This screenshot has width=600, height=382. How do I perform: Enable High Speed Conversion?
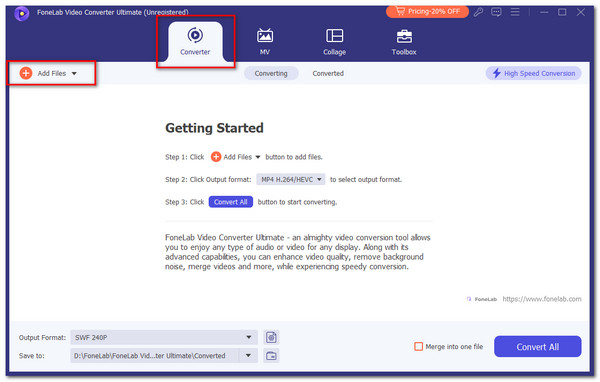tap(534, 73)
